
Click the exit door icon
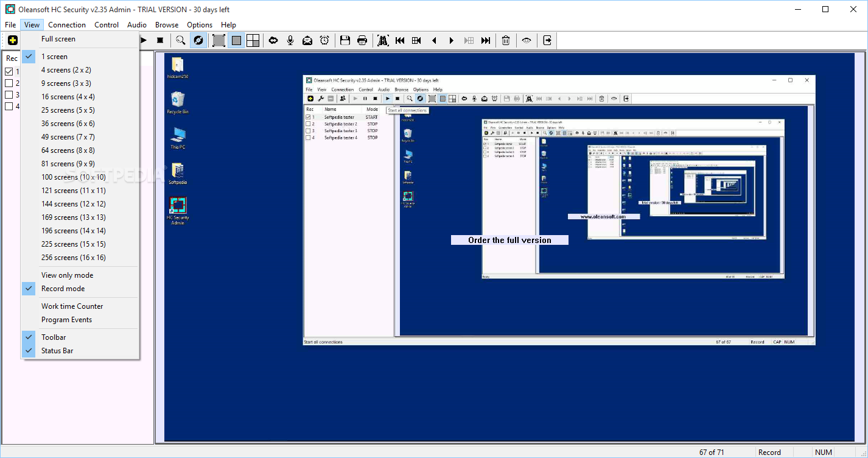tap(547, 40)
